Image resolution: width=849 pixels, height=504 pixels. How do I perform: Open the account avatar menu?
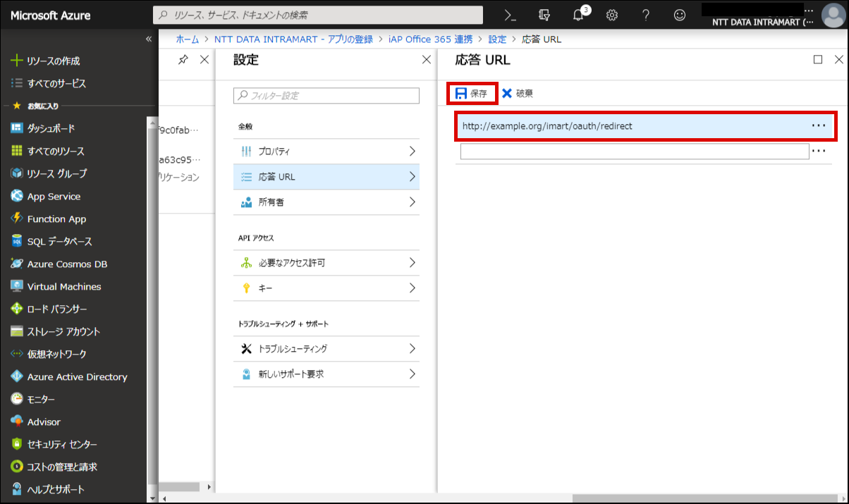pos(832,15)
